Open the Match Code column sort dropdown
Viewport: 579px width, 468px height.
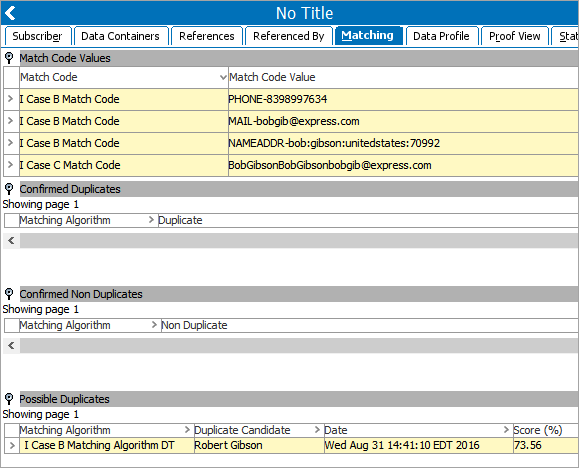coord(223,77)
